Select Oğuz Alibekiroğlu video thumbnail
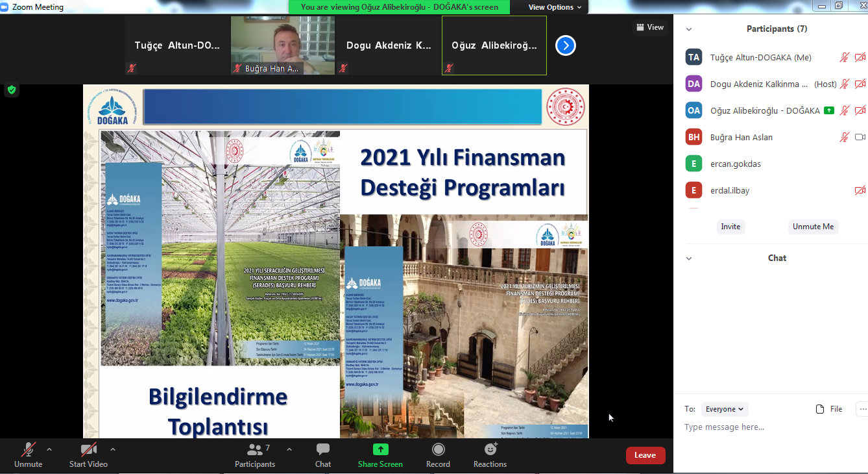The width and height of the screenshot is (868, 474). (494, 45)
